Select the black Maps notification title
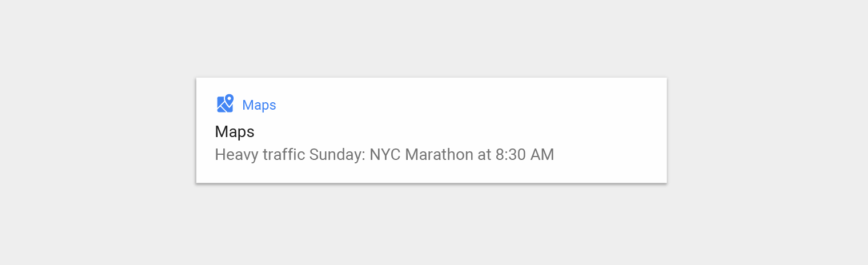The width and height of the screenshot is (868, 265). 235,132
